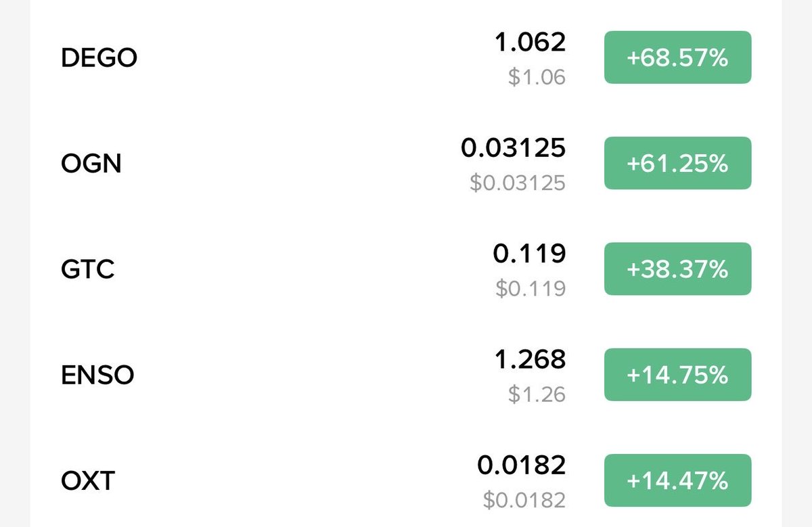Tap the +14.75% change badge
This screenshot has width=812, height=527.
677,375
